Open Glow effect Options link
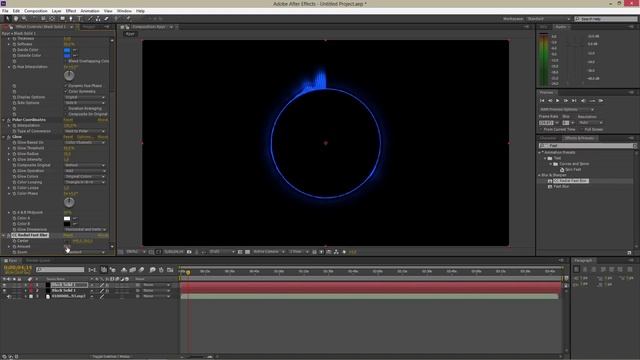Screen dimensions: 640x360 click(x=84, y=137)
